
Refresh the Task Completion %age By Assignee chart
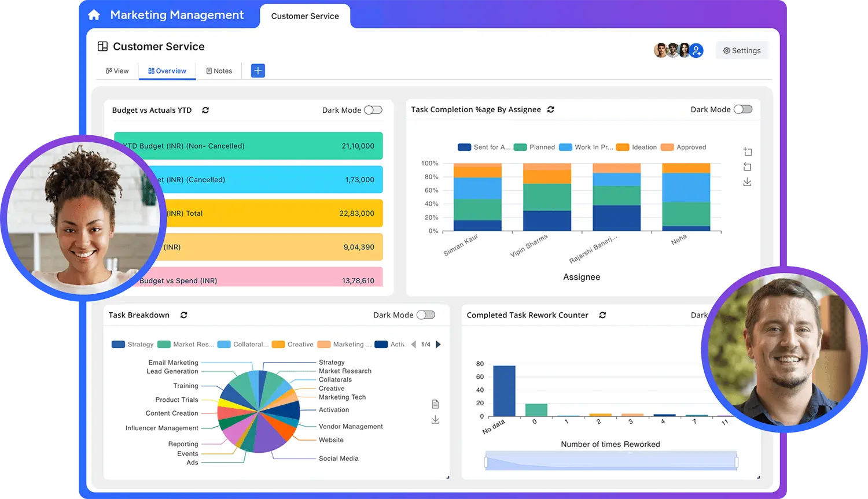tap(551, 109)
